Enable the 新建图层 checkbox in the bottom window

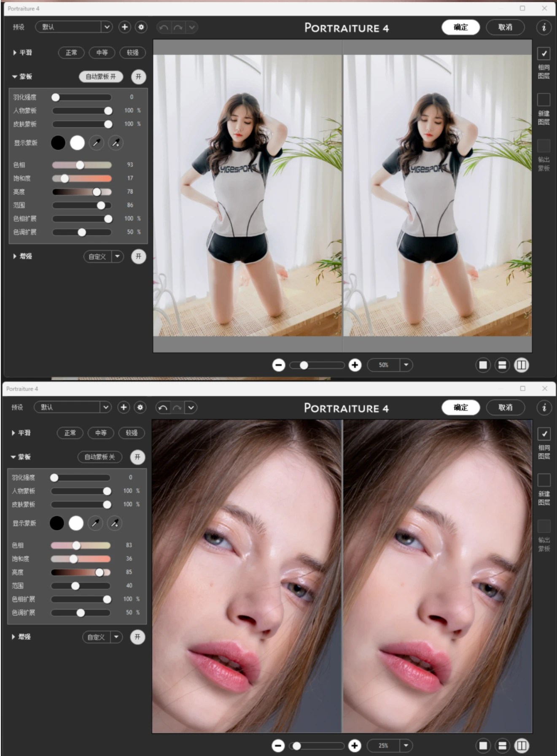(x=544, y=480)
